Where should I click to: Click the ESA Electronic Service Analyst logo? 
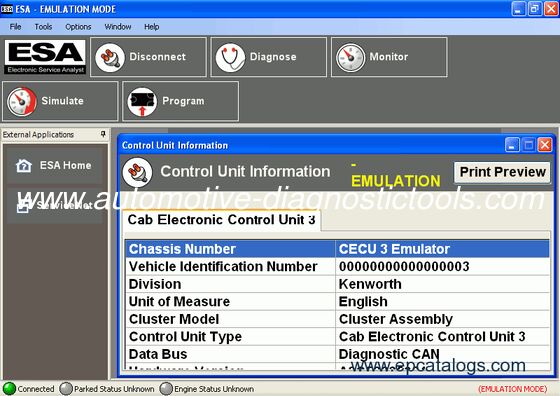tap(45, 57)
